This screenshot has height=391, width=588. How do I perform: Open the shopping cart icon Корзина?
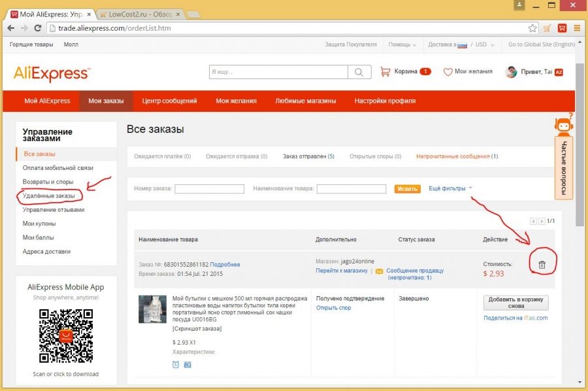tap(385, 71)
